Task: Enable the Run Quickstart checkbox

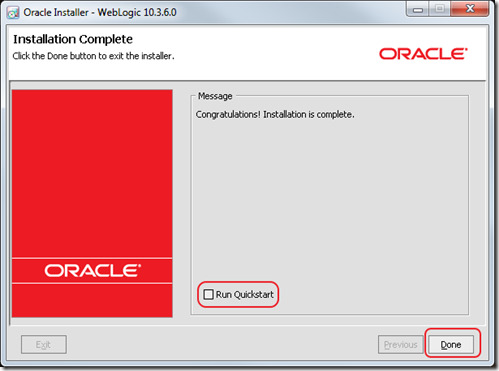Action: coord(208,294)
